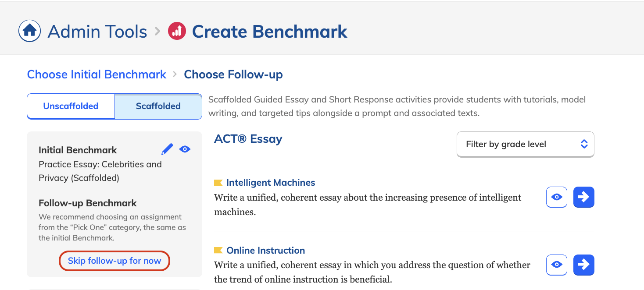Preview the Online Instruction essay with the eye icon
Screen dimensions: 644x290
[x=557, y=265]
